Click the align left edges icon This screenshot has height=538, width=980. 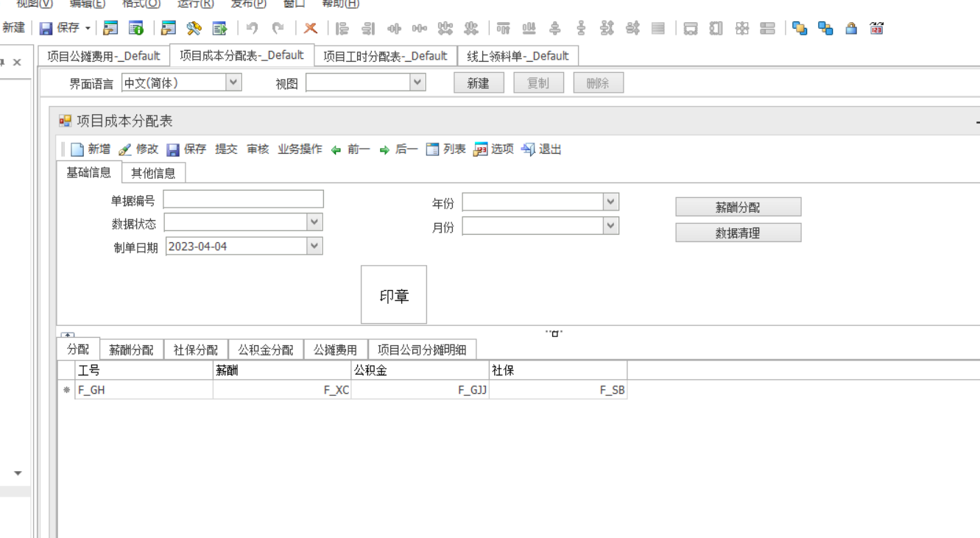pyautogui.click(x=342, y=29)
